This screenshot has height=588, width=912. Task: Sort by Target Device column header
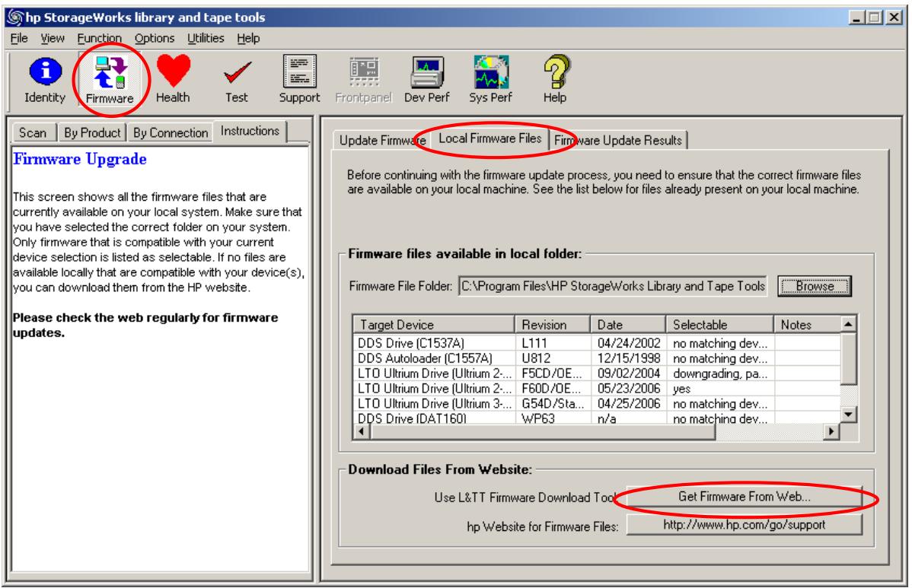coord(433,324)
